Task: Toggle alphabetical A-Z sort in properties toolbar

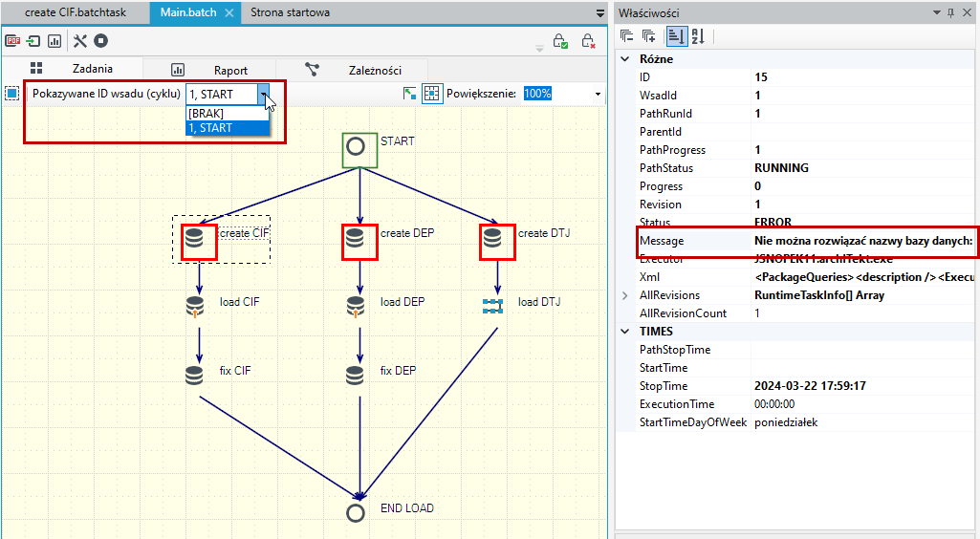Action: tap(698, 36)
